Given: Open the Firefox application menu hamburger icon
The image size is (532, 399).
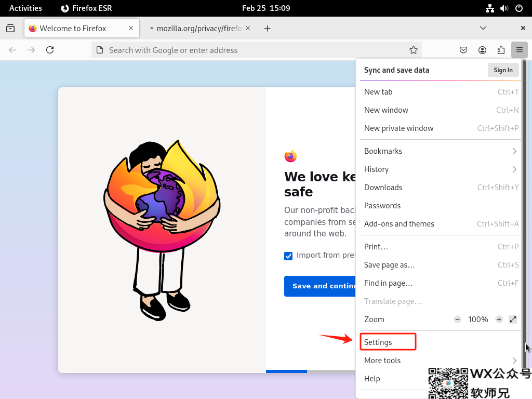Looking at the screenshot, I should pos(519,50).
